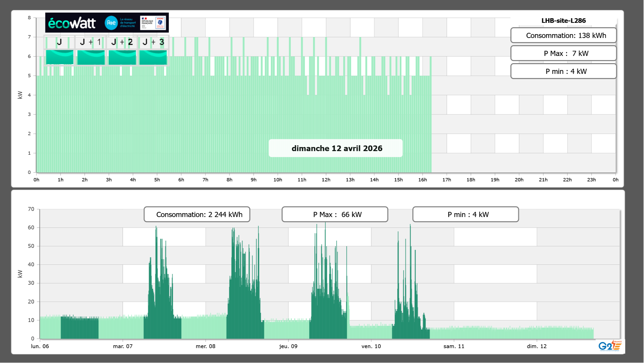This screenshot has width=644, height=363.
Task: Click the écoWatt logo
Action: [72, 23]
